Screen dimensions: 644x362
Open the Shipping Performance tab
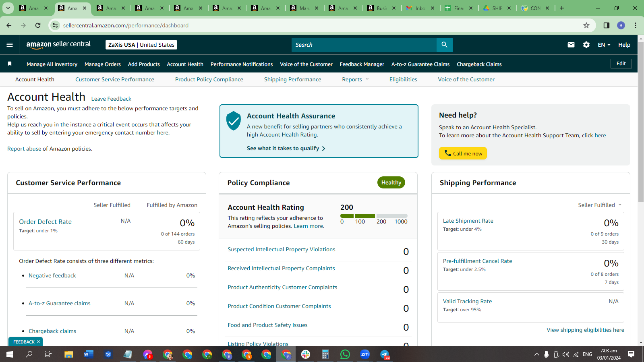293,79
